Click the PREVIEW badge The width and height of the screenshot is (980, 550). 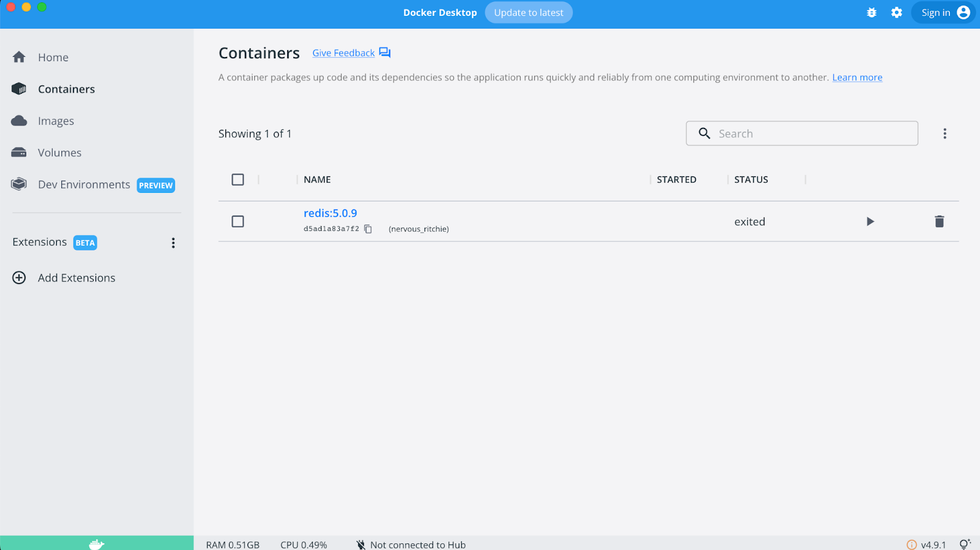(x=156, y=186)
